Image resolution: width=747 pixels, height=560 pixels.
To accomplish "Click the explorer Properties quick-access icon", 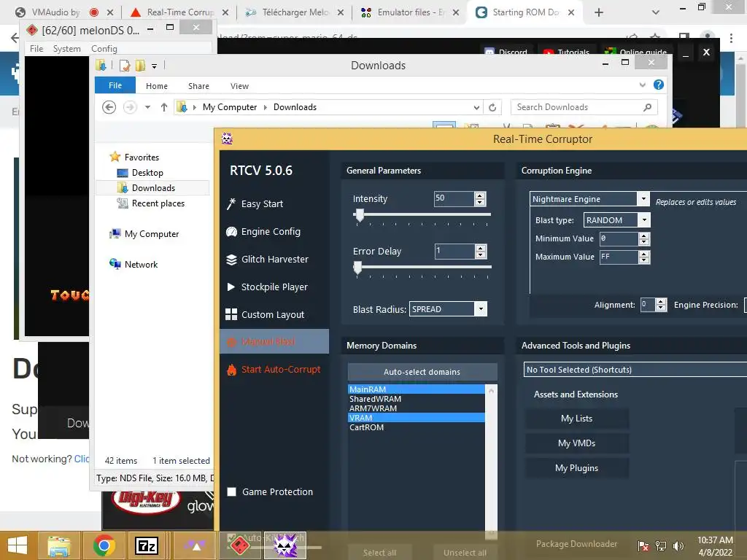I will pyautogui.click(x=125, y=65).
